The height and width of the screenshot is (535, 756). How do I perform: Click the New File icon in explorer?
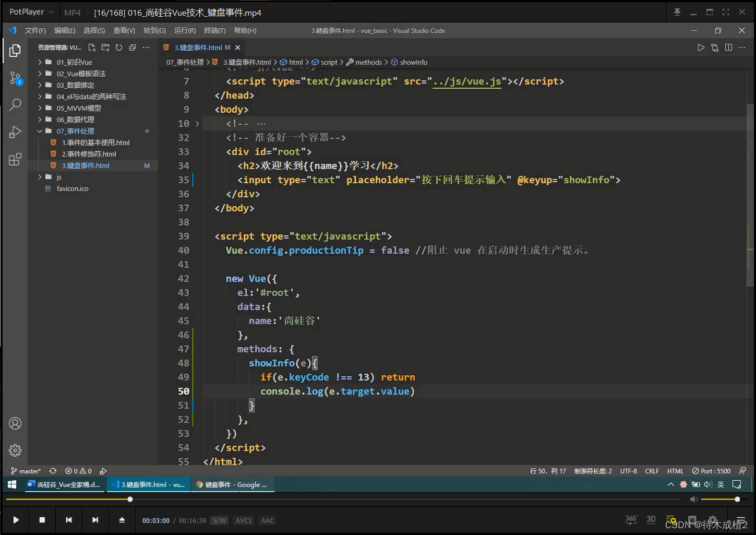tap(92, 47)
